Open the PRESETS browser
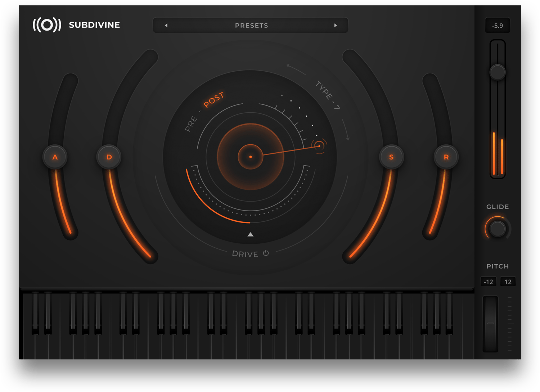 251,26
